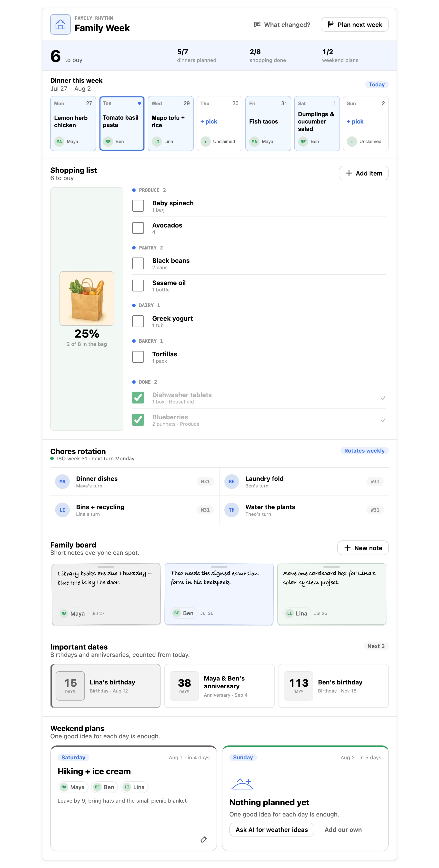Click the Plan next week button
Screen dimensions: 439x868
[355, 25]
